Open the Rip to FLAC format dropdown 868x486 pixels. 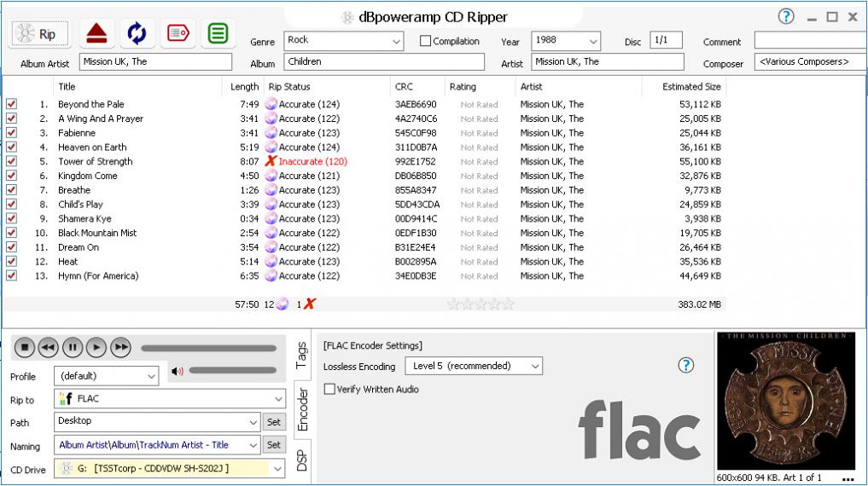[170, 398]
